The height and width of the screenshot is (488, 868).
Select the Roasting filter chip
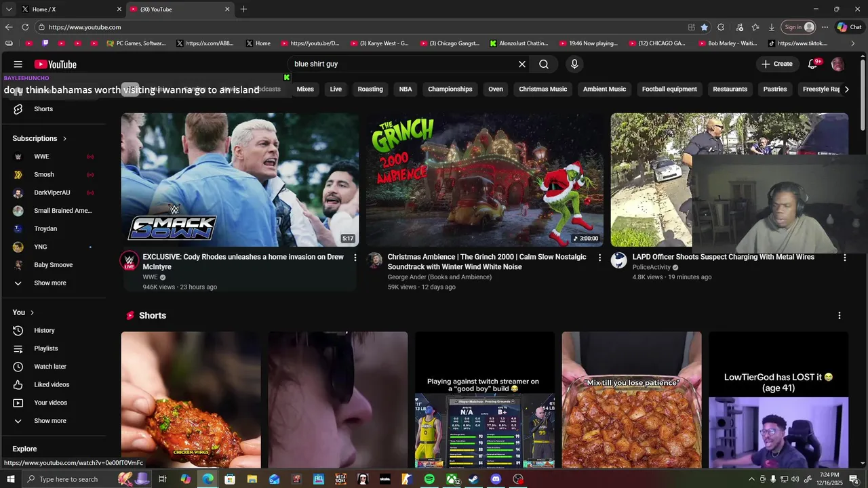pyautogui.click(x=370, y=89)
